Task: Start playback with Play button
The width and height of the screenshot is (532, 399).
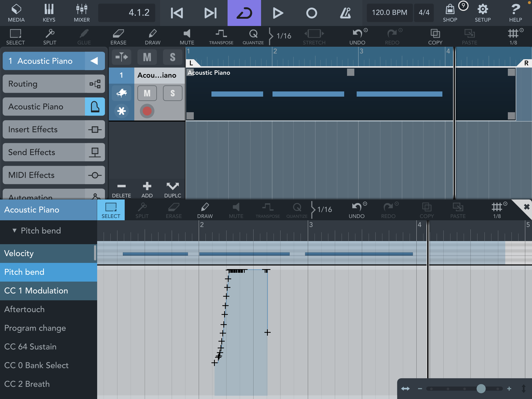Action: pos(278,13)
